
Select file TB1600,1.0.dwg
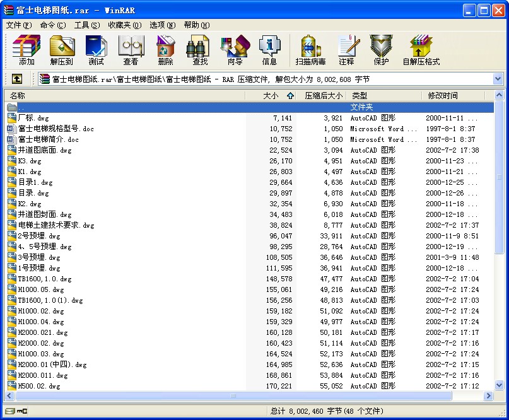point(45,279)
